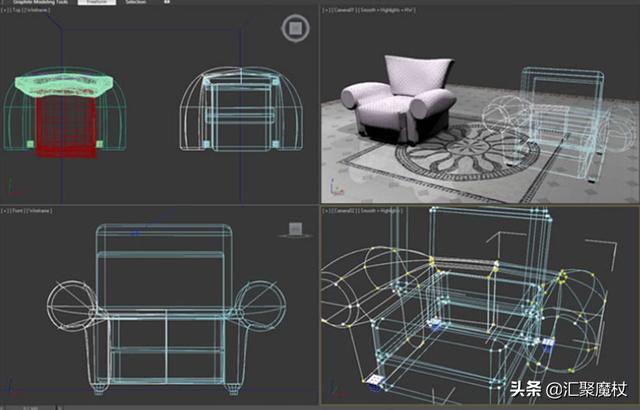Click the circular floor medallion in Camera01 view

[x=468, y=155]
